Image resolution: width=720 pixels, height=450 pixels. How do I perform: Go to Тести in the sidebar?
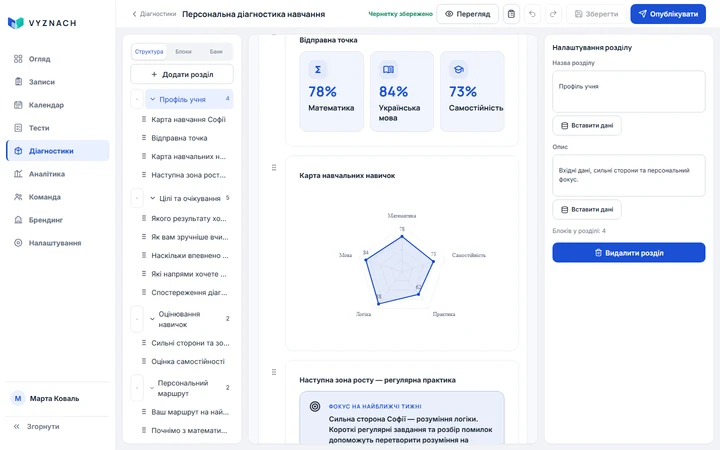(x=57, y=128)
